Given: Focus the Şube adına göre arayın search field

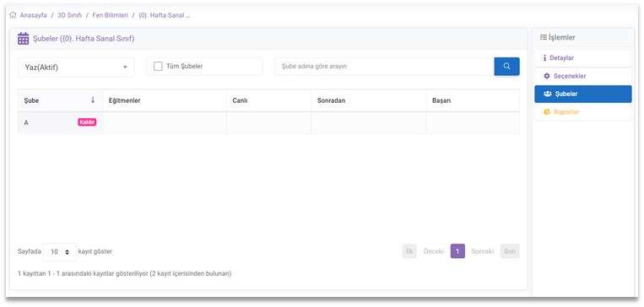Looking at the screenshot, I should tap(384, 66).
